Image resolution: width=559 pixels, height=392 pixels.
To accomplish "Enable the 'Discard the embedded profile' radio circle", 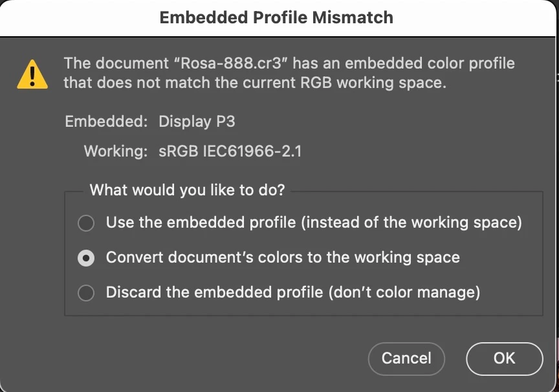I will (x=85, y=293).
